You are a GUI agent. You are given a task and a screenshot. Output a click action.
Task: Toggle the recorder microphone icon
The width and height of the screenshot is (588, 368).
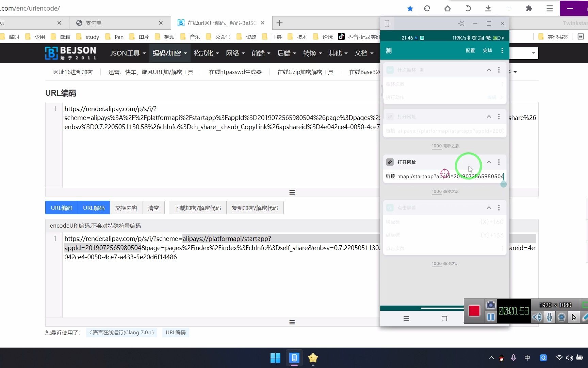click(549, 317)
